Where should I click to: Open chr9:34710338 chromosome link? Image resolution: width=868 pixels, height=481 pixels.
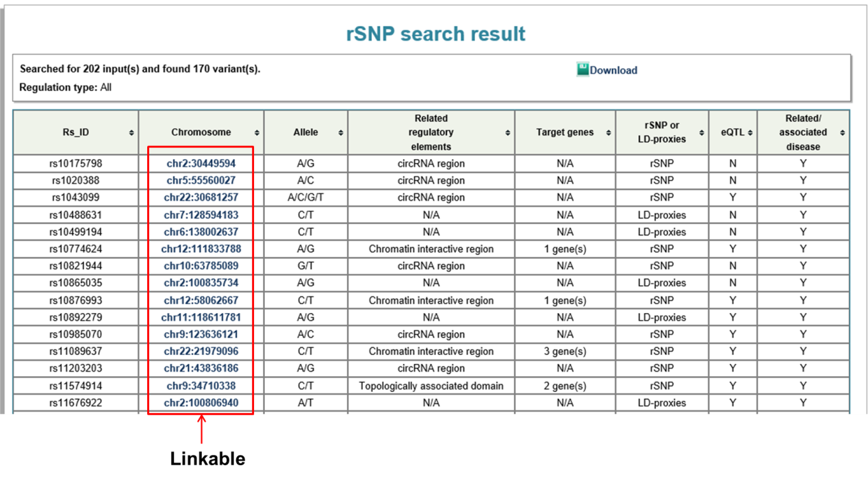point(201,386)
